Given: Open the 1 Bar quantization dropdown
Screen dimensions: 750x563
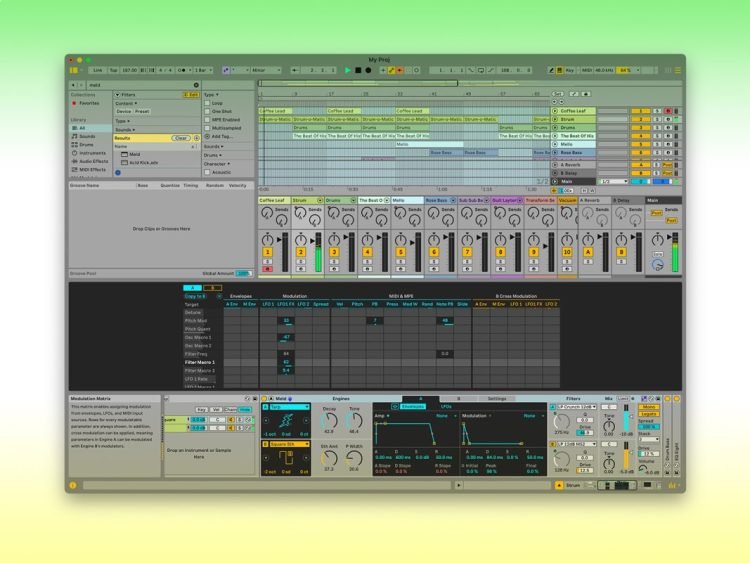Looking at the screenshot, I should (x=200, y=71).
